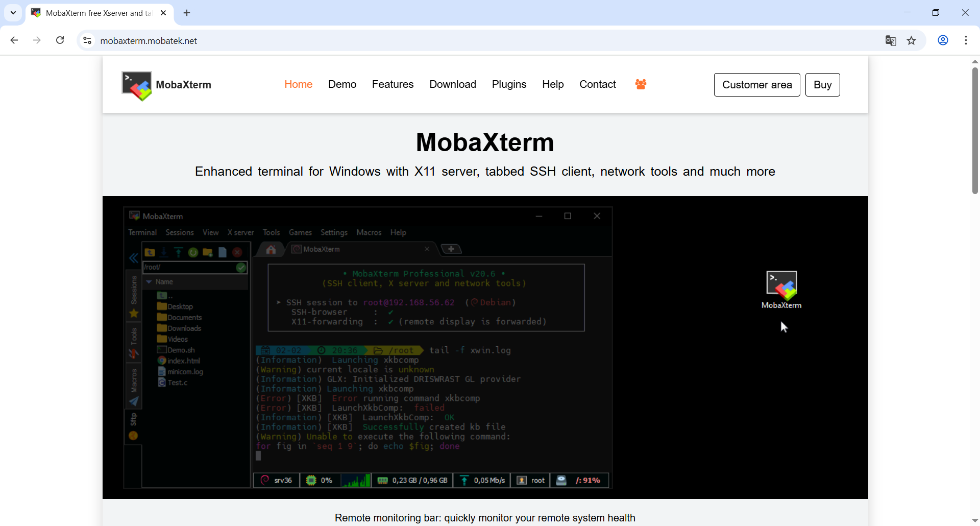Open a new browser tab
This screenshot has width=980, height=526.
(187, 13)
